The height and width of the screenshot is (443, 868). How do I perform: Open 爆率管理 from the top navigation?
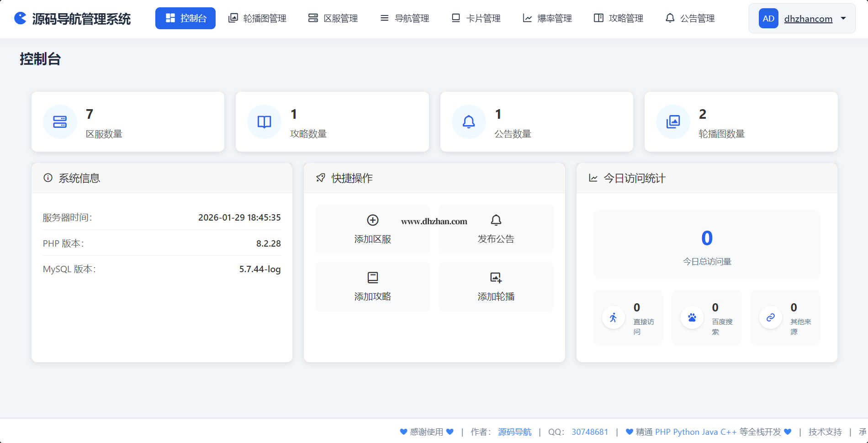[547, 18]
